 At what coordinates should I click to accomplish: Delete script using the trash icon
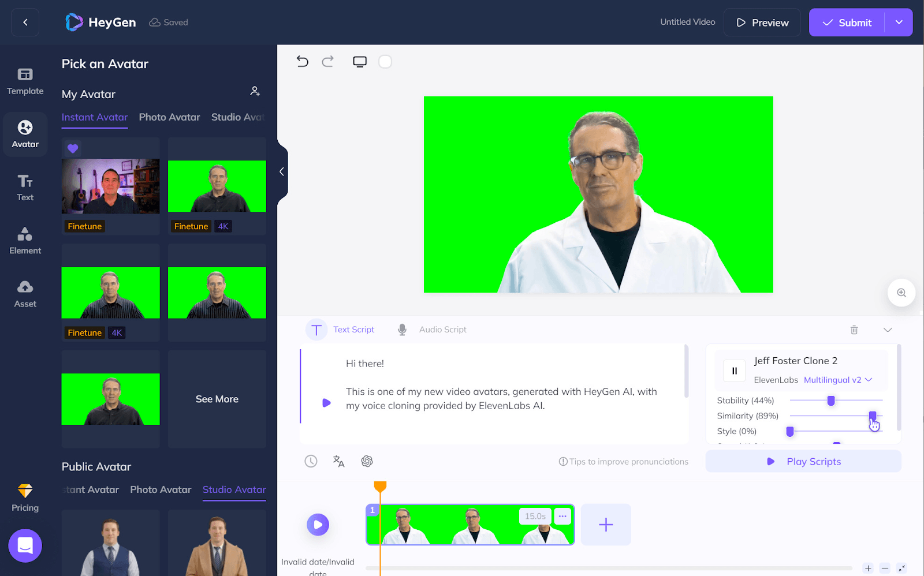pos(854,330)
